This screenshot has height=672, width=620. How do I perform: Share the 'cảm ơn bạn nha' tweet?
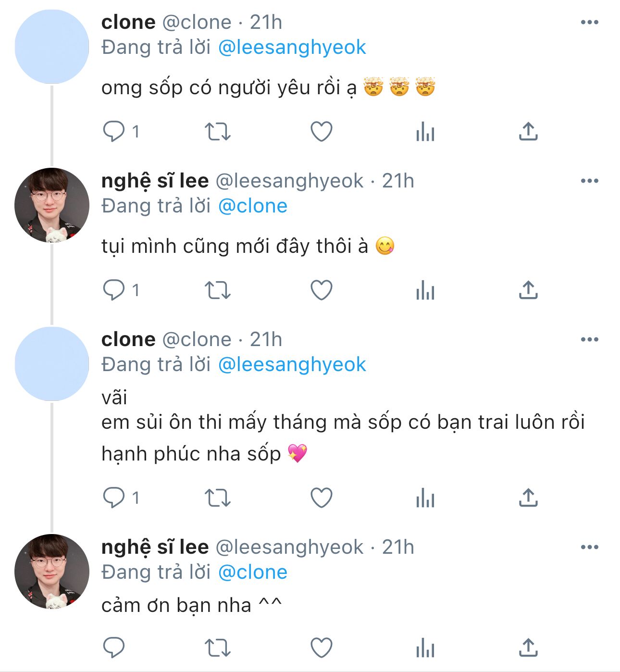click(x=528, y=647)
